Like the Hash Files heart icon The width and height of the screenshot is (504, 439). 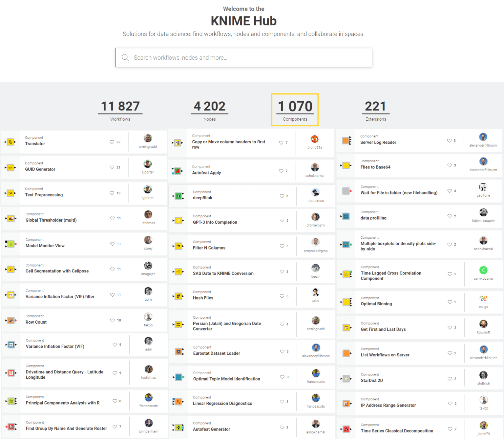point(282,296)
